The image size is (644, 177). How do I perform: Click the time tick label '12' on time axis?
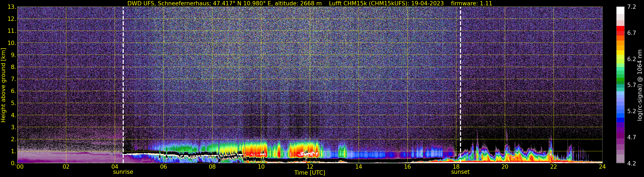pyautogui.click(x=310, y=167)
